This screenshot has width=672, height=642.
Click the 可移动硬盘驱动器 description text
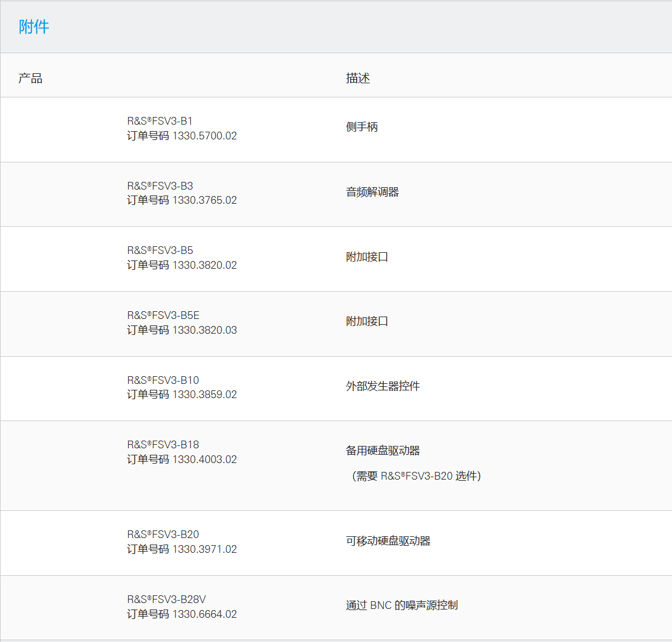387,540
